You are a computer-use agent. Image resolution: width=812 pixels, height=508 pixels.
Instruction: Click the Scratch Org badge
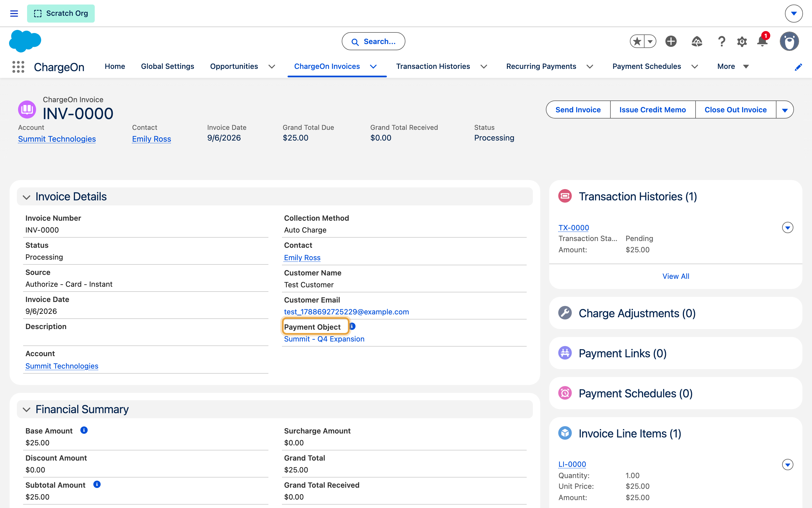[61, 14]
